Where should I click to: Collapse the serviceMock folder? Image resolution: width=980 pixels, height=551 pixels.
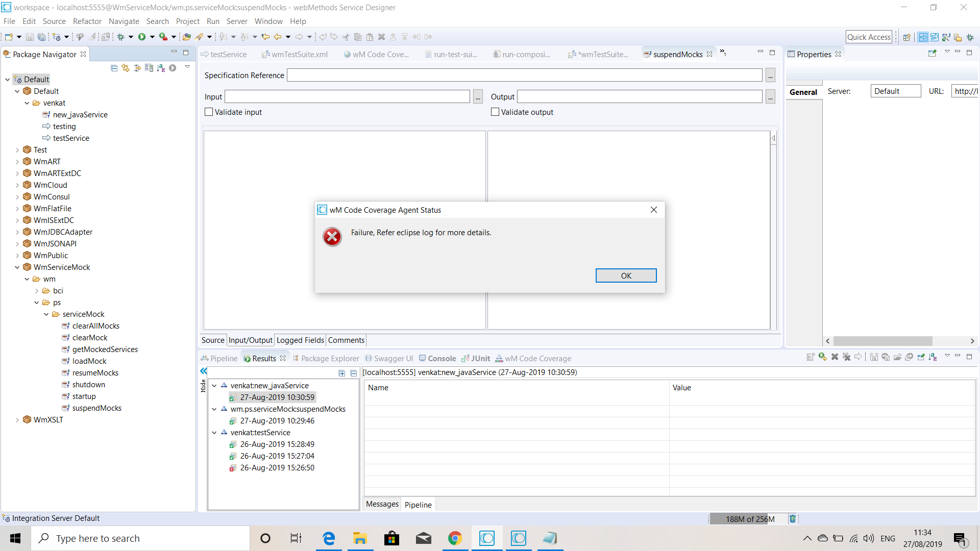[46, 314]
